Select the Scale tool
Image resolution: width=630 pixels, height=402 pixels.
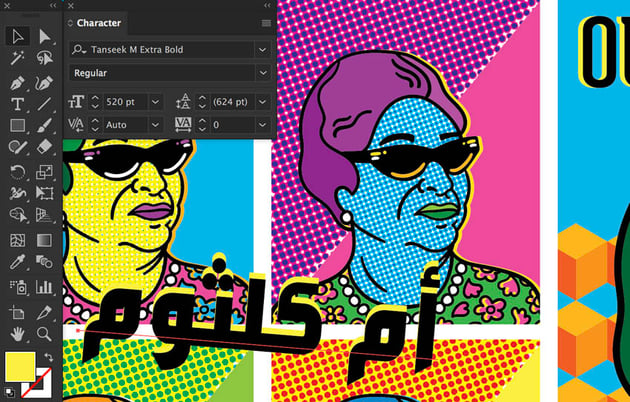point(44,172)
